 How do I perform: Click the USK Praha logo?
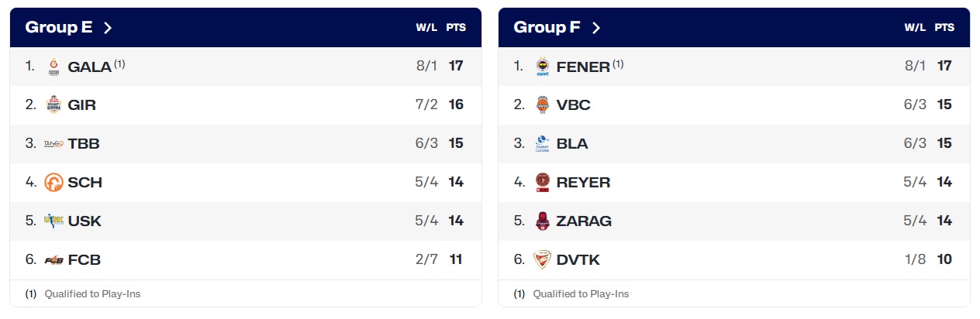click(54, 221)
